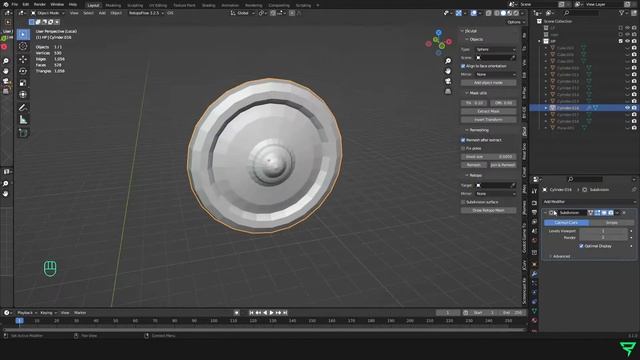Click the Add object mode button
Screen dimensions: 640x360
coord(489,83)
